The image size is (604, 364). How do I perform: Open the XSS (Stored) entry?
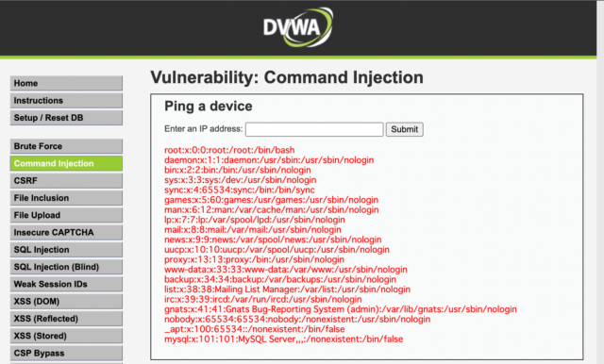66,336
